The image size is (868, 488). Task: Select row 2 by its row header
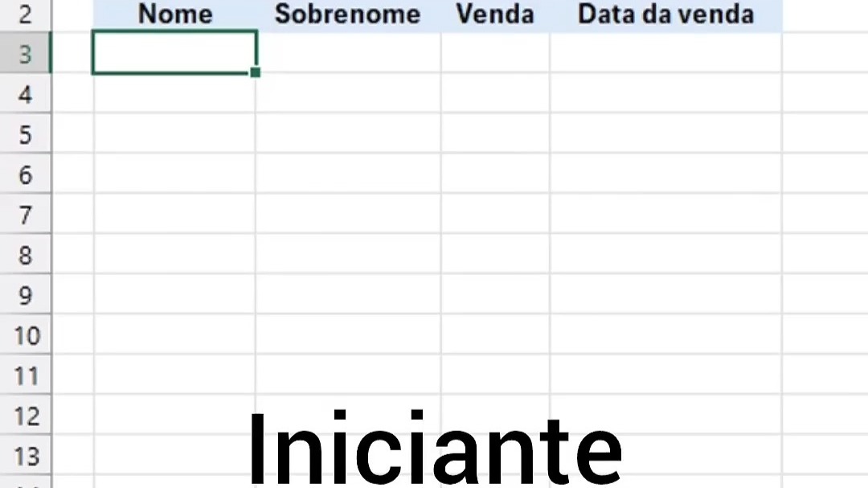pyautogui.click(x=26, y=15)
